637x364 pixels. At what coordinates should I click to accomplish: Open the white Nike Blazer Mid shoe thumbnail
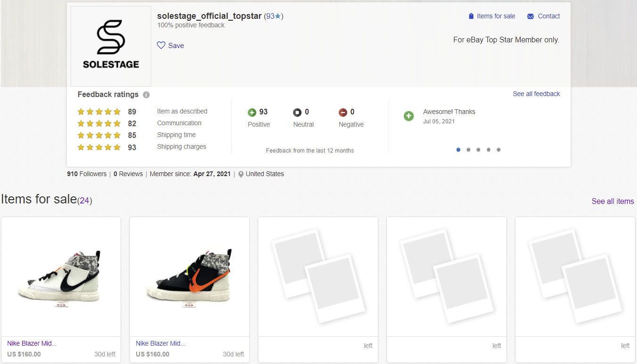(61, 277)
